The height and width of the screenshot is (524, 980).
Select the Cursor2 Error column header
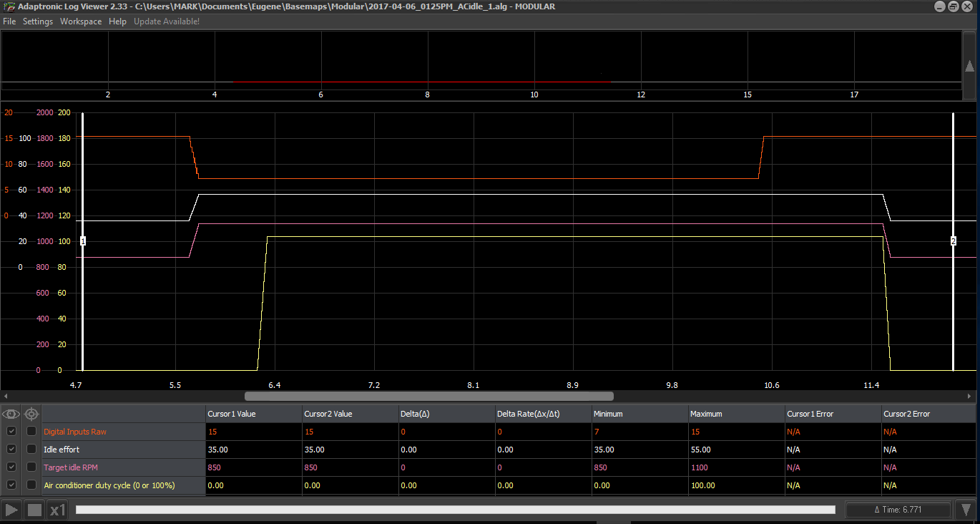click(x=928, y=414)
